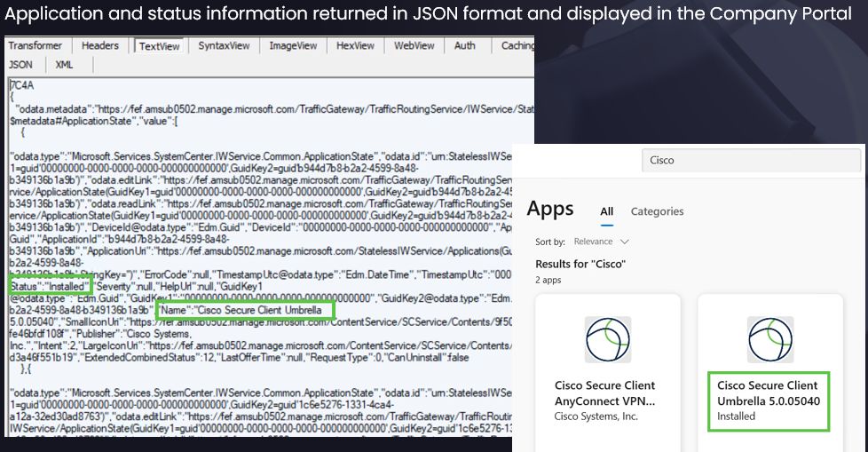Click the $metadata#ApplicationState line

click(93, 121)
